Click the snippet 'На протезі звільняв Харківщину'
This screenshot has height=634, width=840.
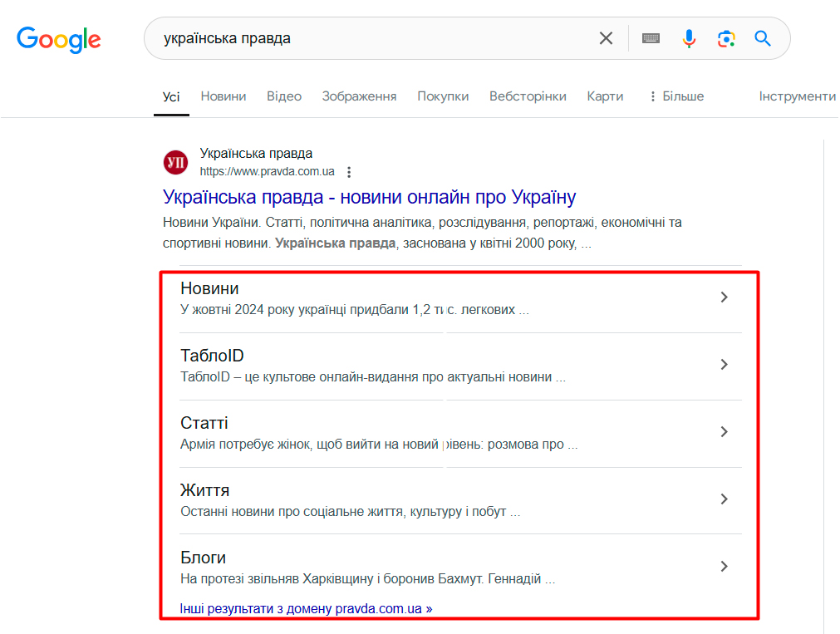[x=367, y=579]
